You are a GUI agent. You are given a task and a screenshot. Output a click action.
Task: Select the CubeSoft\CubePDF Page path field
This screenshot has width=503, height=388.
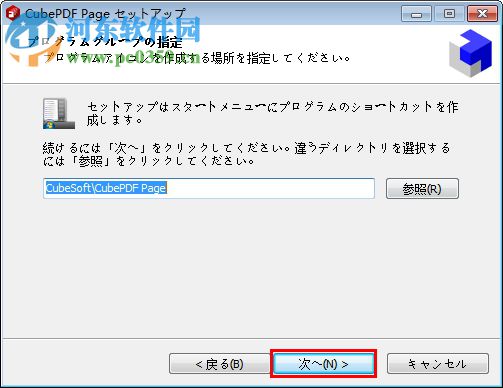[209, 188]
